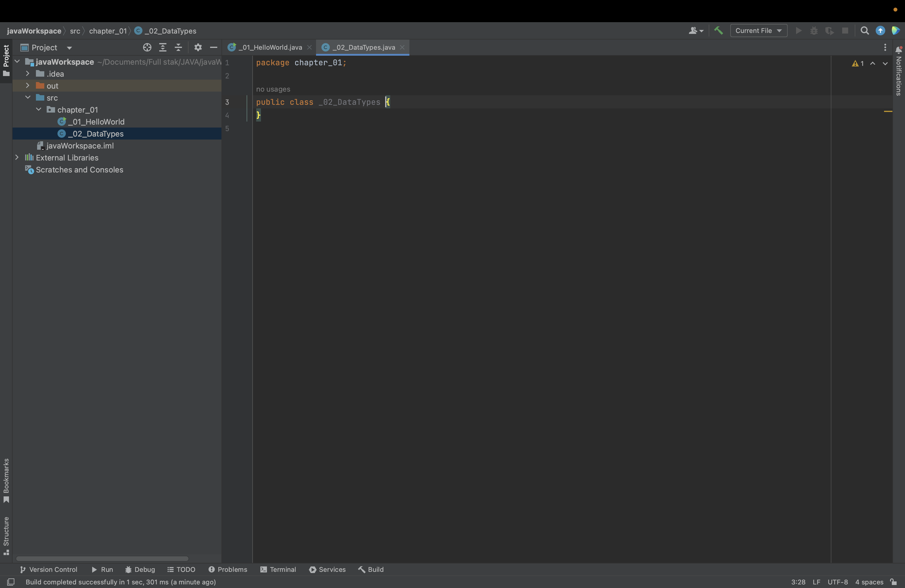Screen dimensions: 905x588
Task: Click the UTF-8 encoding in status bar
Action: (837, 582)
